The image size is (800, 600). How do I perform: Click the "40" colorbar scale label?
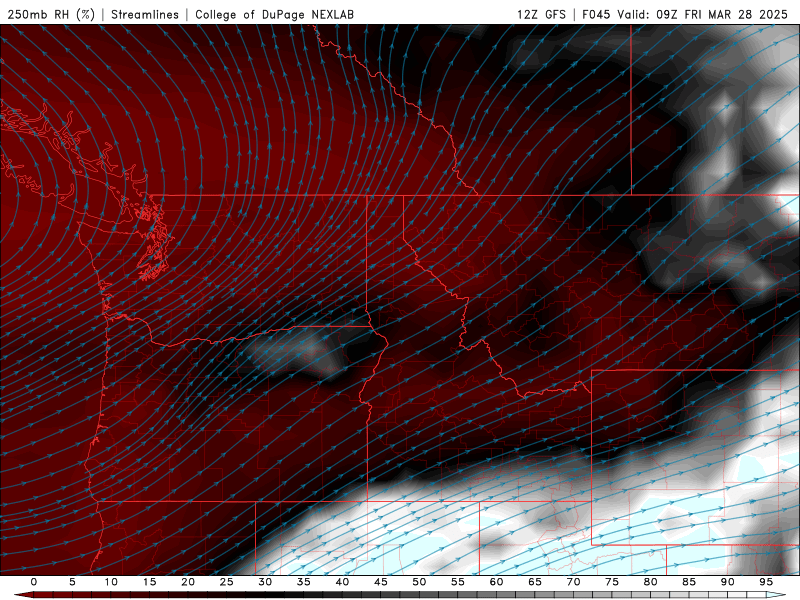point(342,582)
